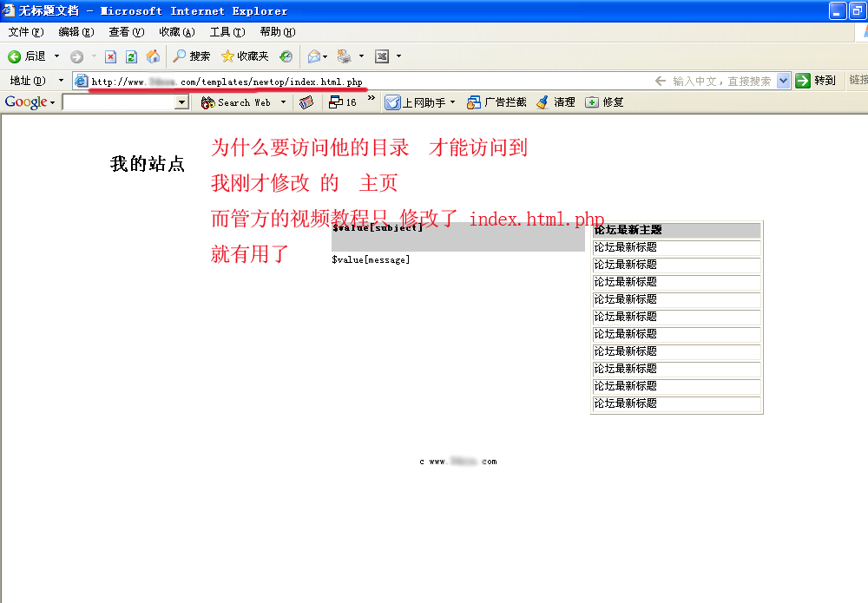Open the 收藏夹 favorites button
This screenshot has width=868, height=603.
tap(245, 56)
